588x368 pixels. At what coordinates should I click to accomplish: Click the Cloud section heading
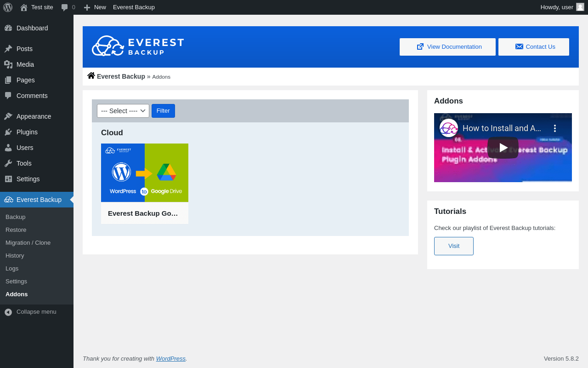coord(112,133)
